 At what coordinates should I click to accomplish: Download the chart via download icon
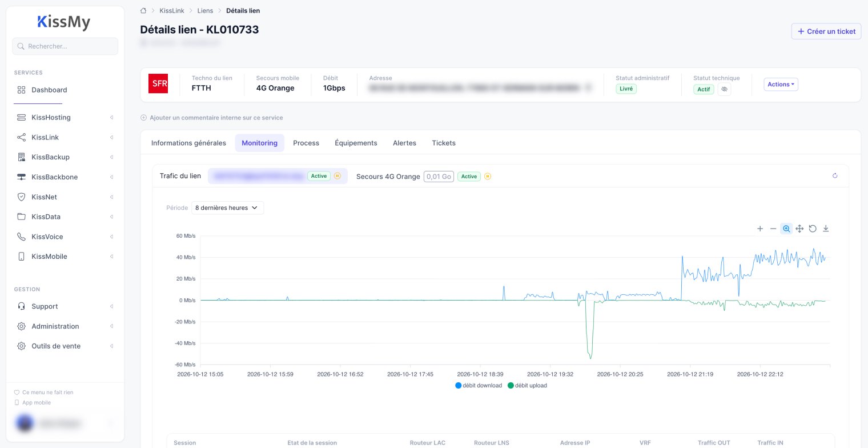[x=826, y=229]
